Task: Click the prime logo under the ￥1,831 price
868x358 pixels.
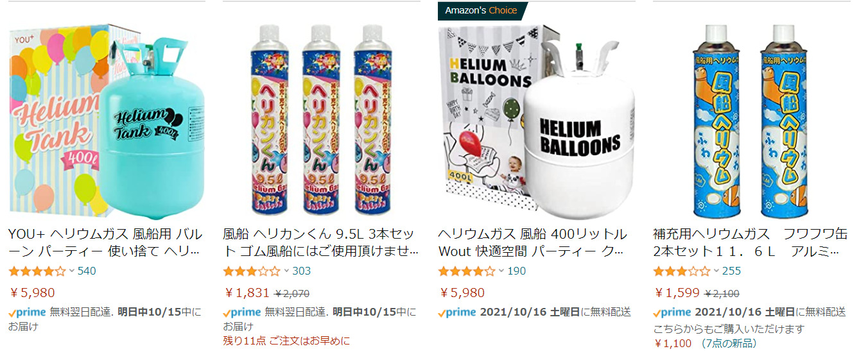Action: coord(242,312)
